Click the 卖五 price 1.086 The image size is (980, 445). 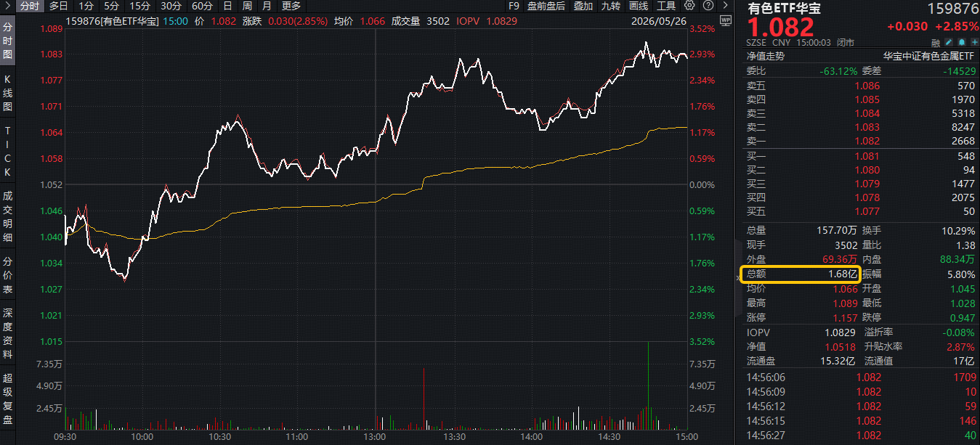click(867, 86)
